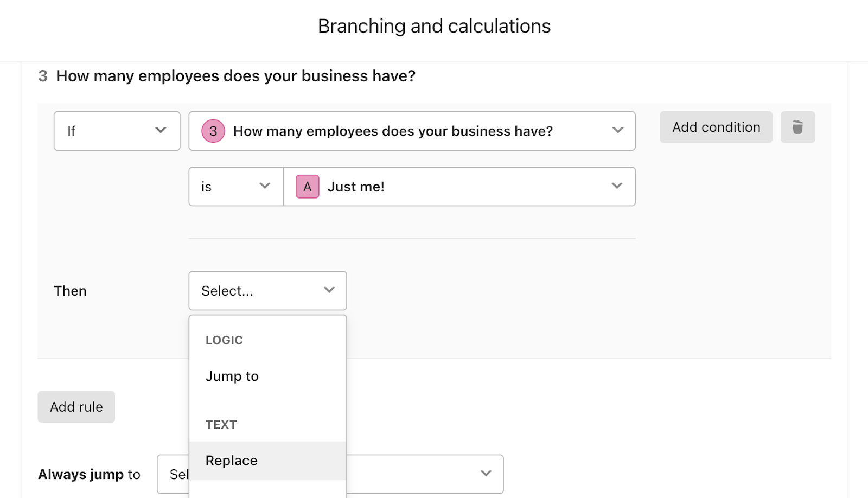Delete this rule using the trash icon
This screenshot has width=868, height=498.
(797, 127)
